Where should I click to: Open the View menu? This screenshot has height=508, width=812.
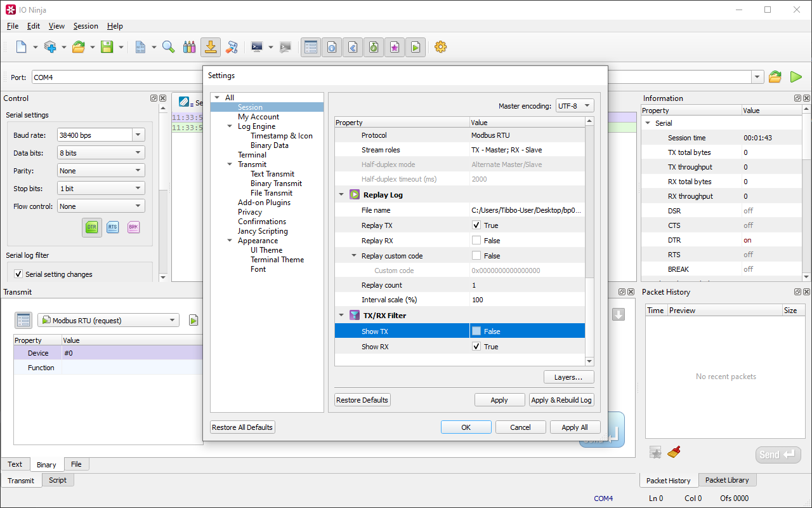pyautogui.click(x=56, y=26)
